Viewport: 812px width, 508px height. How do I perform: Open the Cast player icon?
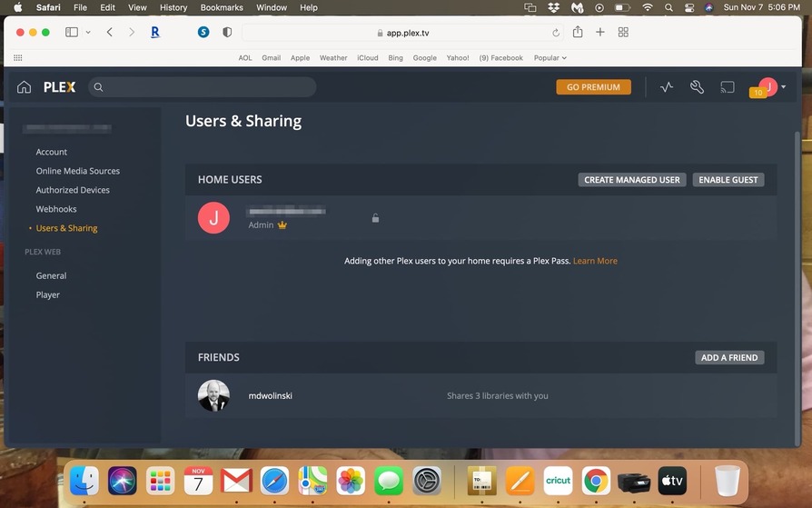click(728, 87)
